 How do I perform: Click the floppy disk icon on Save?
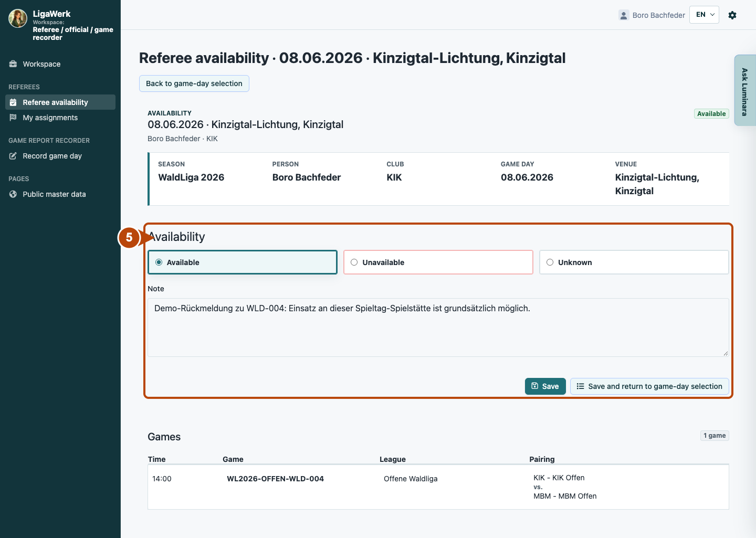click(x=535, y=386)
